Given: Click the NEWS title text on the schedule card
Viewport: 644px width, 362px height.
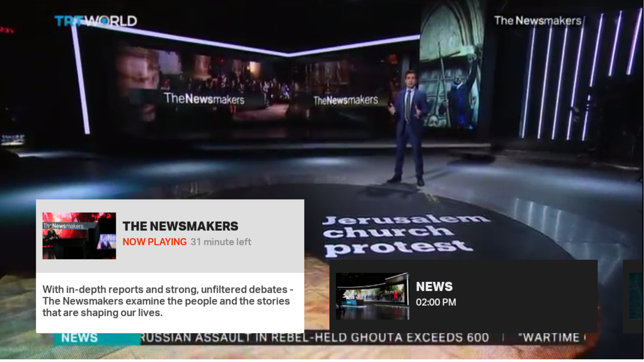Looking at the screenshot, I should pos(434,287).
